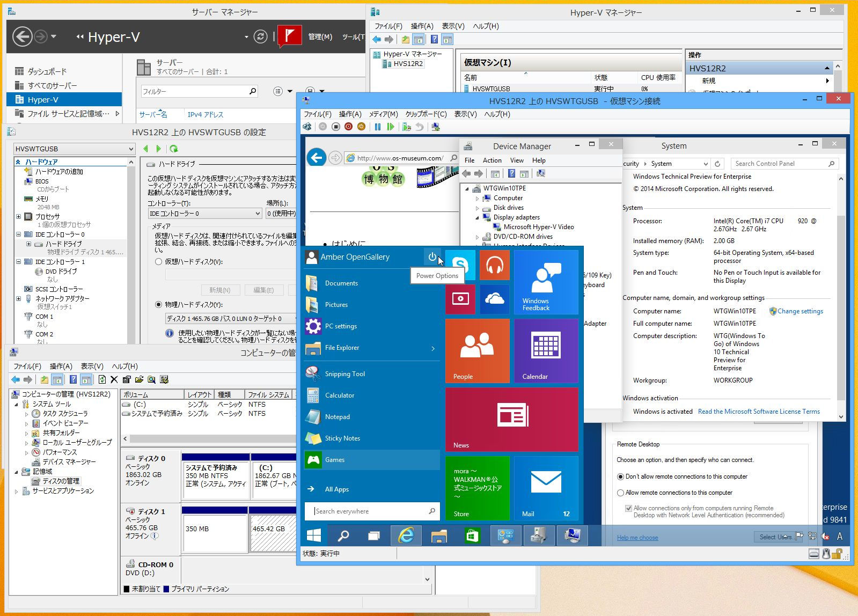Expand File Explorer submenu arrow in Start menu
Screen dimensions: 858x616
pos(433,348)
